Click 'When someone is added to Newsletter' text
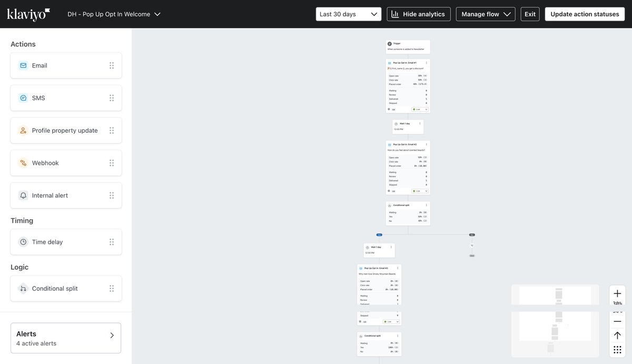Viewport: 632px width, 364px height. tap(406, 49)
